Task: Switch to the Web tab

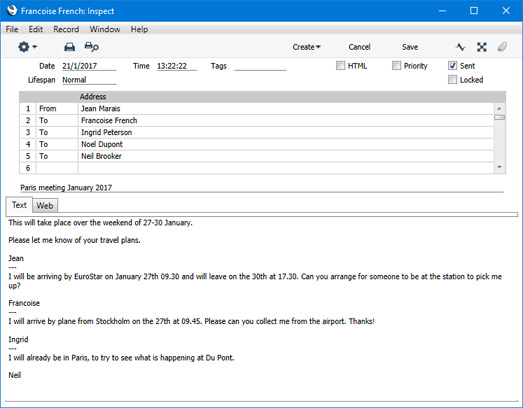Action: pos(45,206)
